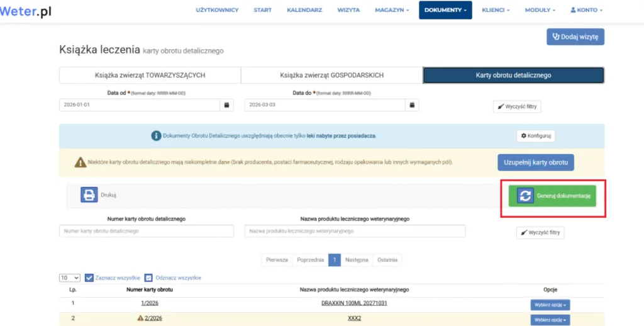Viewport: 644px width, 326px height.
Task: Click Numer karty obrotu column header
Action: tap(150, 289)
